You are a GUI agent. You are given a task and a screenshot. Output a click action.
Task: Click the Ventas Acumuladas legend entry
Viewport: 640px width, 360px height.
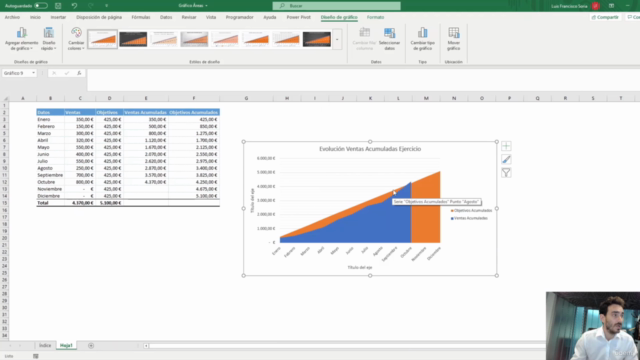pos(469,218)
